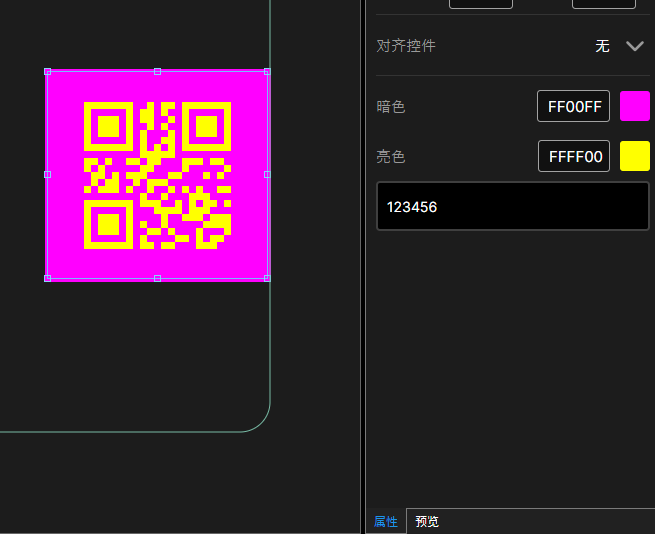This screenshot has height=534, width=655.
Task: Select the QR code widget on canvas
Action: 157,175
